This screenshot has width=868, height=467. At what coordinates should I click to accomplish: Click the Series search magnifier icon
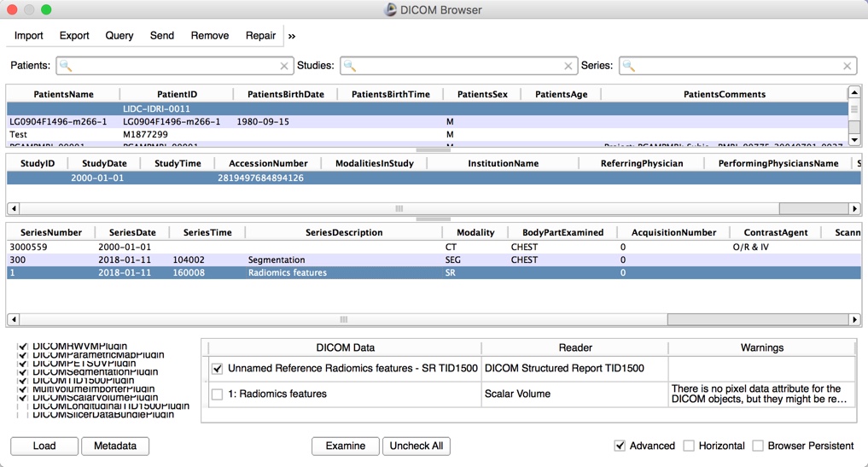coord(628,66)
